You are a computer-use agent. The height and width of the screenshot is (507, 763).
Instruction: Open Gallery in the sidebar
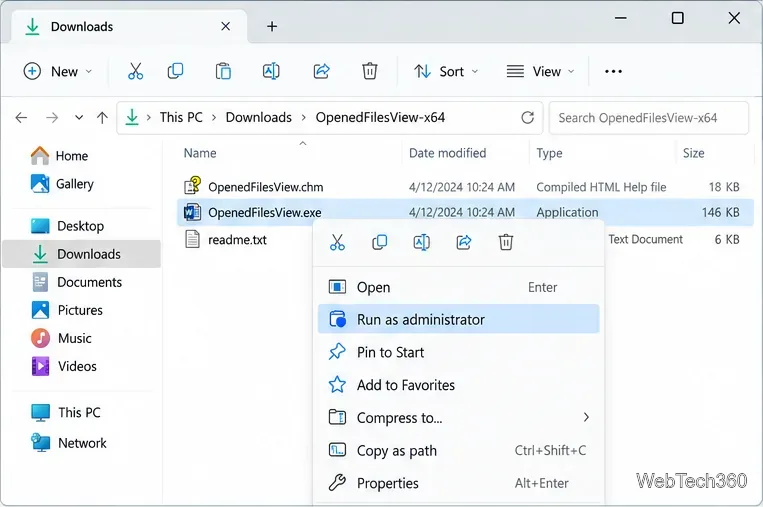click(62, 184)
